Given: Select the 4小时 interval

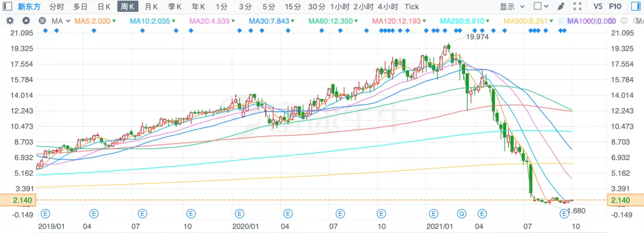Looking at the screenshot, I should click(388, 7).
